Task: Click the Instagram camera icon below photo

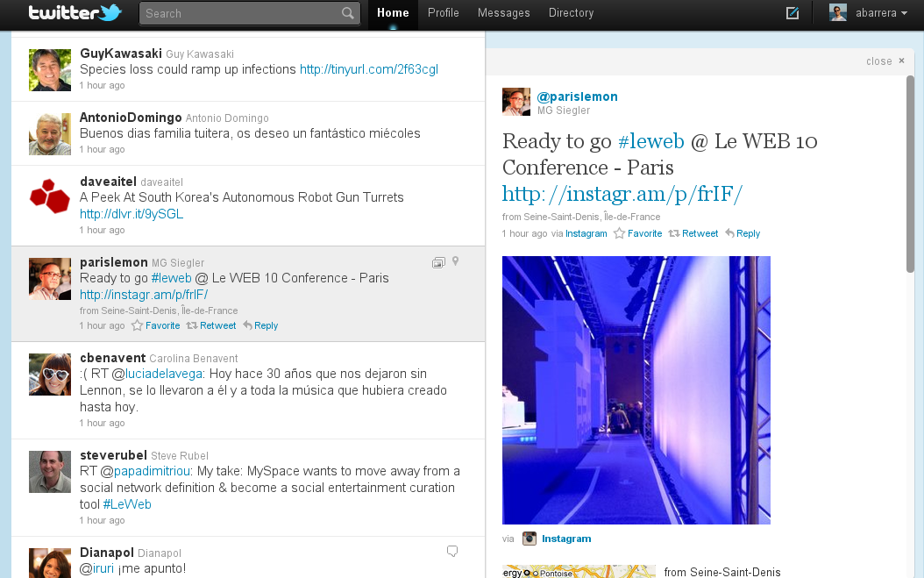Action: [x=530, y=539]
